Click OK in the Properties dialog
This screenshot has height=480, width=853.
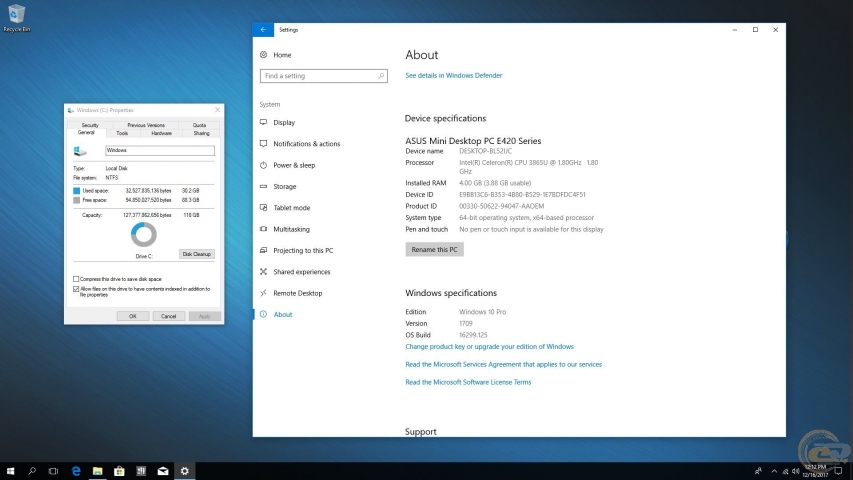click(133, 316)
